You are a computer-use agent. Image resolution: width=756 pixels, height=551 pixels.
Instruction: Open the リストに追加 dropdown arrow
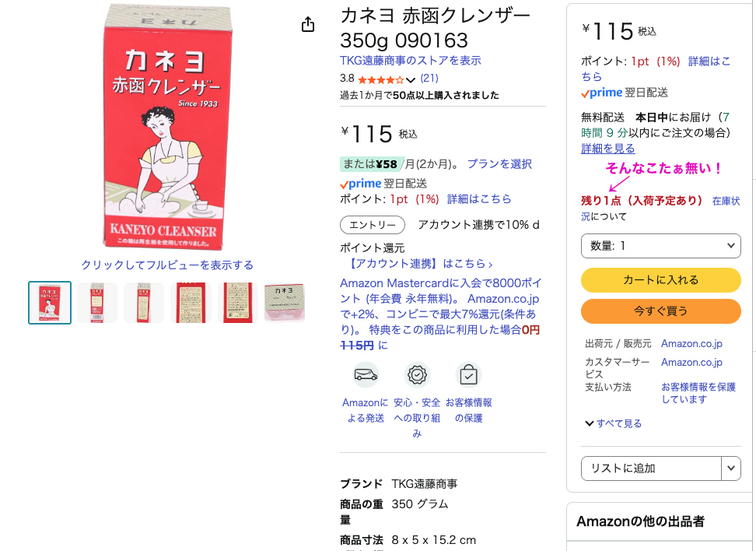[x=731, y=469]
